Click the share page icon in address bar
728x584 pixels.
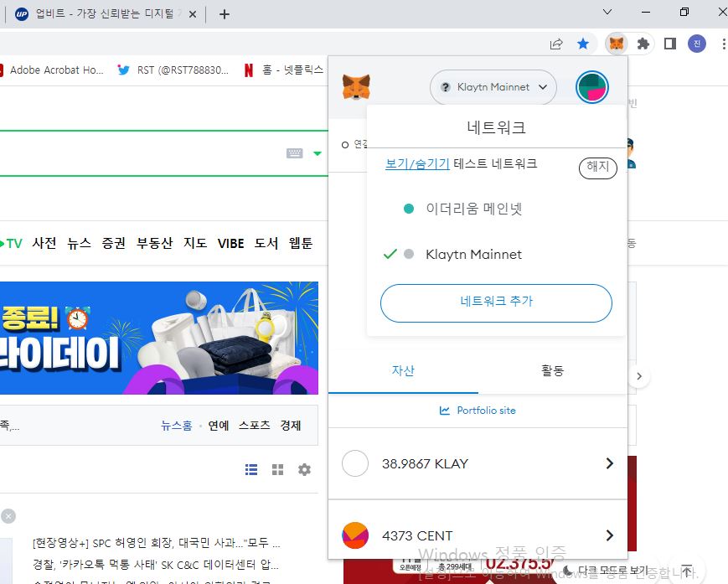coord(556,44)
